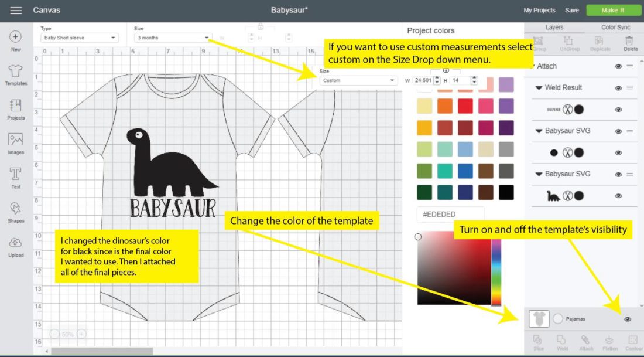Click the green Make It button
The width and height of the screenshot is (644, 357).
click(x=613, y=11)
